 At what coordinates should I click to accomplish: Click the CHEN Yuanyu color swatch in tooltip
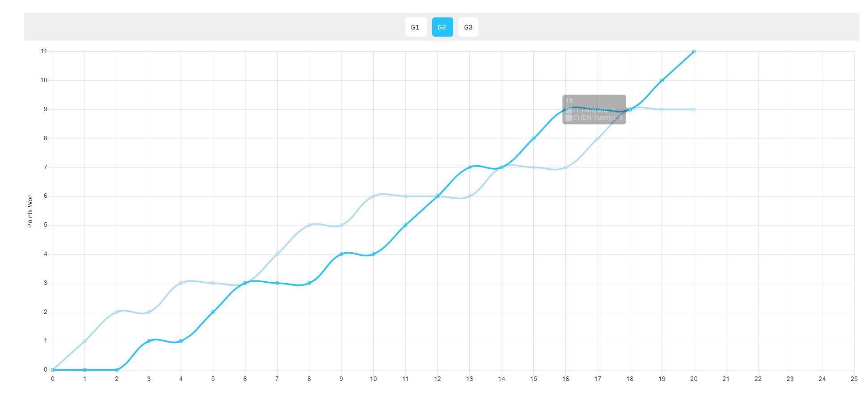(569, 118)
